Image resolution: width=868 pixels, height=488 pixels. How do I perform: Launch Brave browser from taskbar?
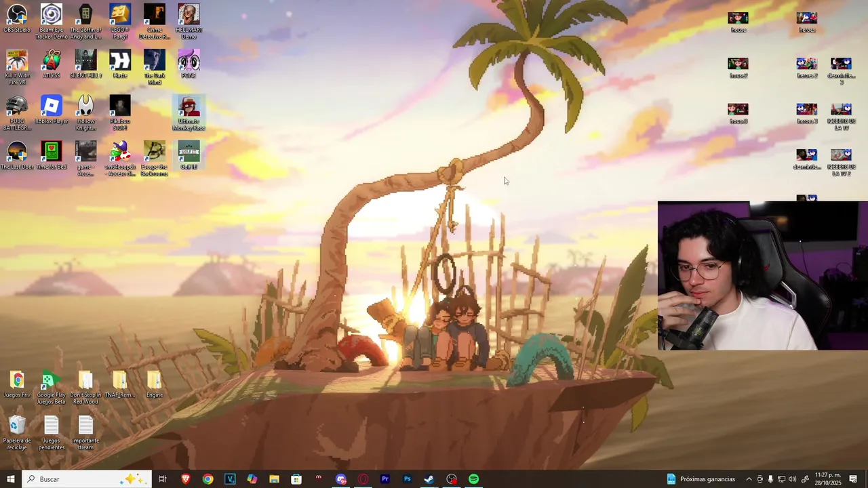click(x=186, y=479)
